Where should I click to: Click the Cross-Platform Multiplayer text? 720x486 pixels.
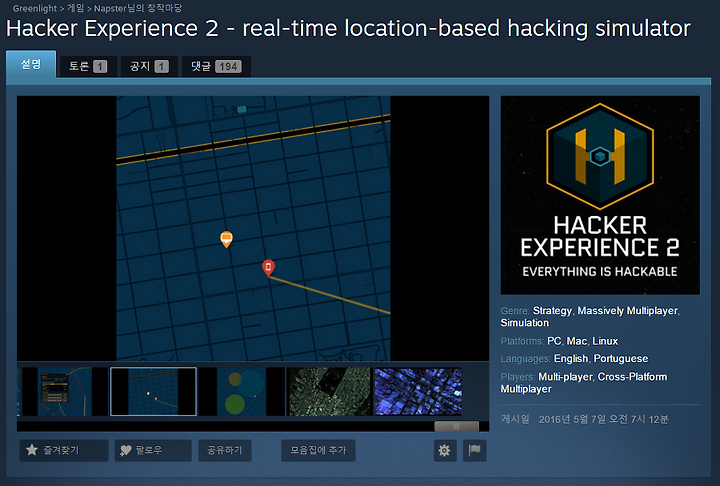584,383
